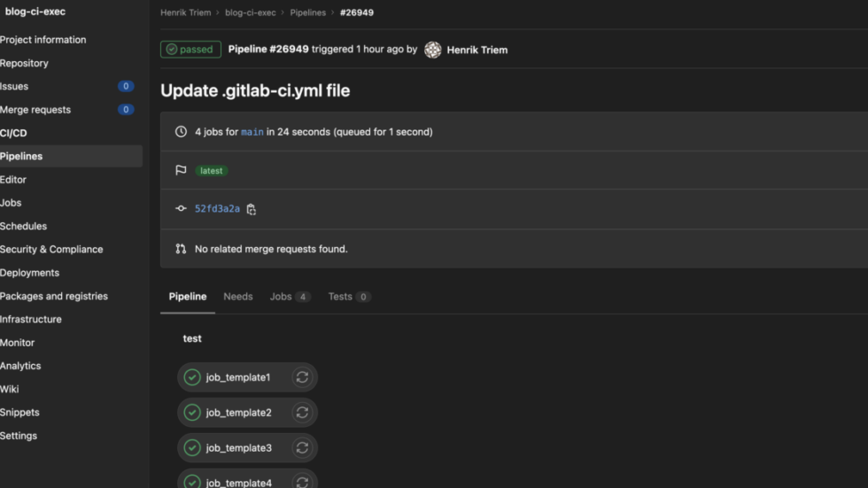Select Pipelines in sidebar
Viewport: 868px width, 488px height.
click(71, 156)
